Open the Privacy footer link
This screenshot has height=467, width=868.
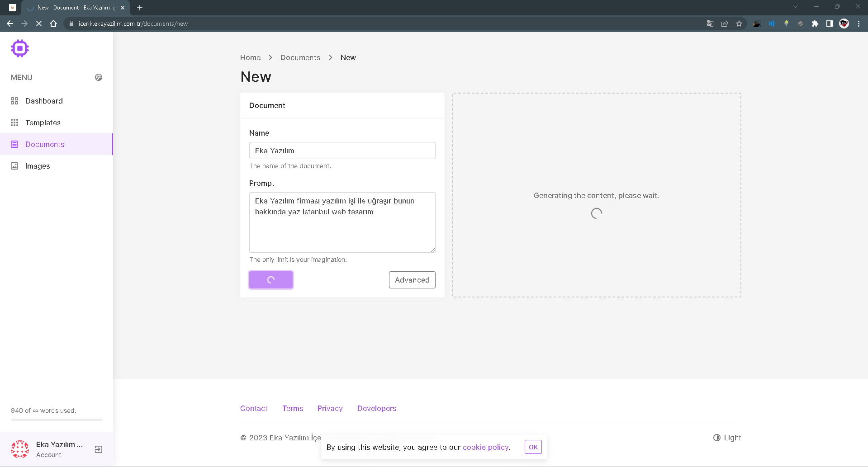[x=330, y=408]
